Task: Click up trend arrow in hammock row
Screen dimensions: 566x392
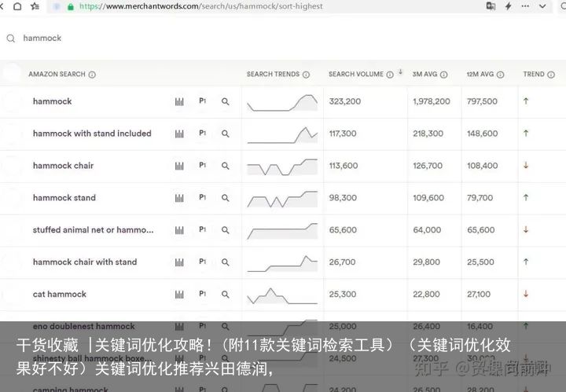Action: [526, 101]
